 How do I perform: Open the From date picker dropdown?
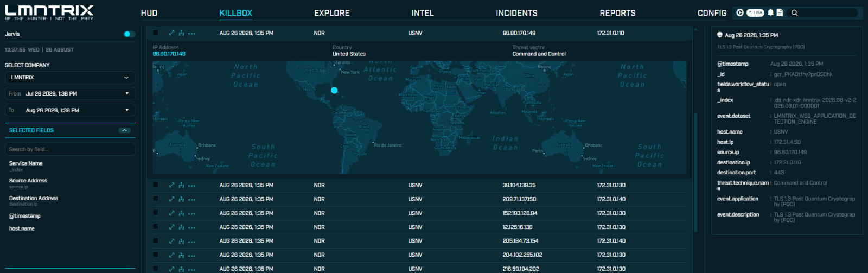coord(70,94)
